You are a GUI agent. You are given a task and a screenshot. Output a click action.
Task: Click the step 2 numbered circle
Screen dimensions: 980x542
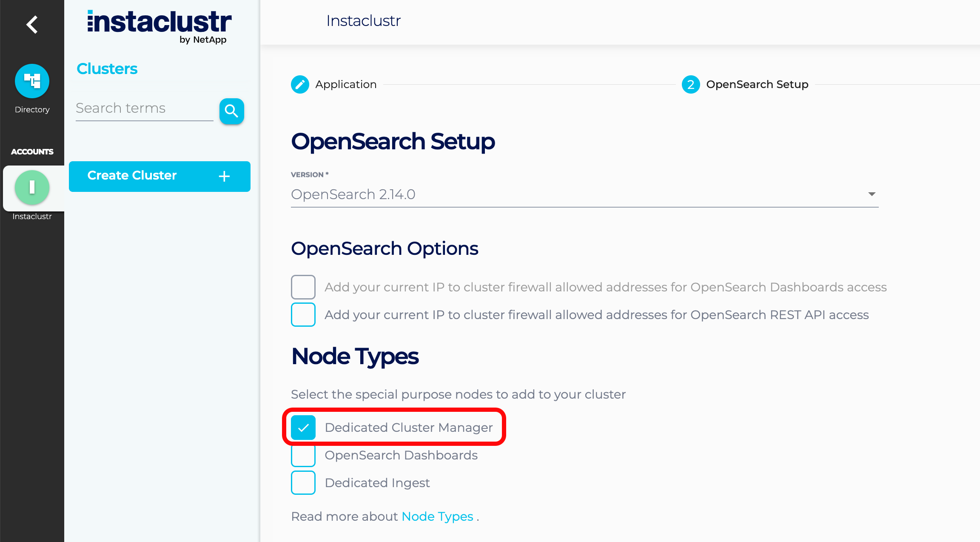tap(690, 84)
